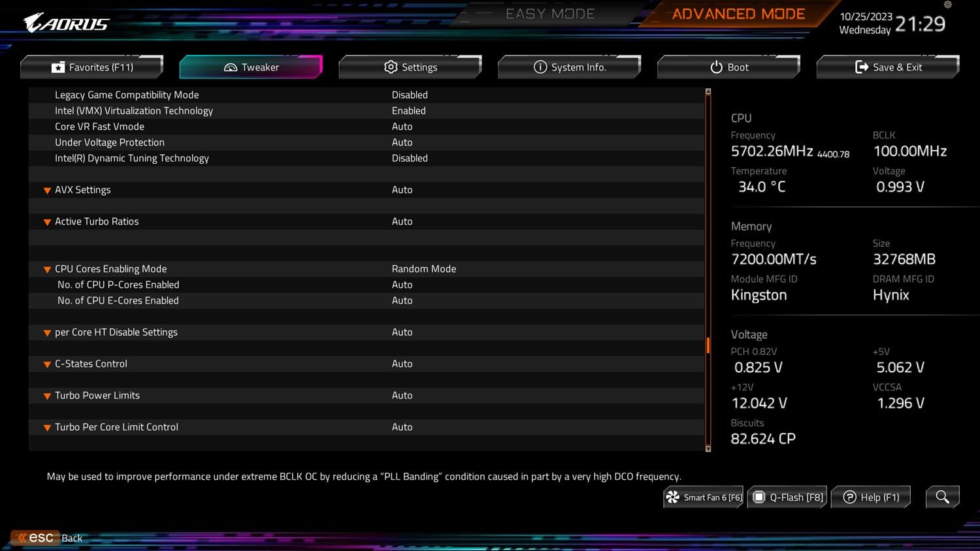Open CPU Cores Enabling Mode dropdown
The width and height of the screenshot is (980, 551).
423,269
